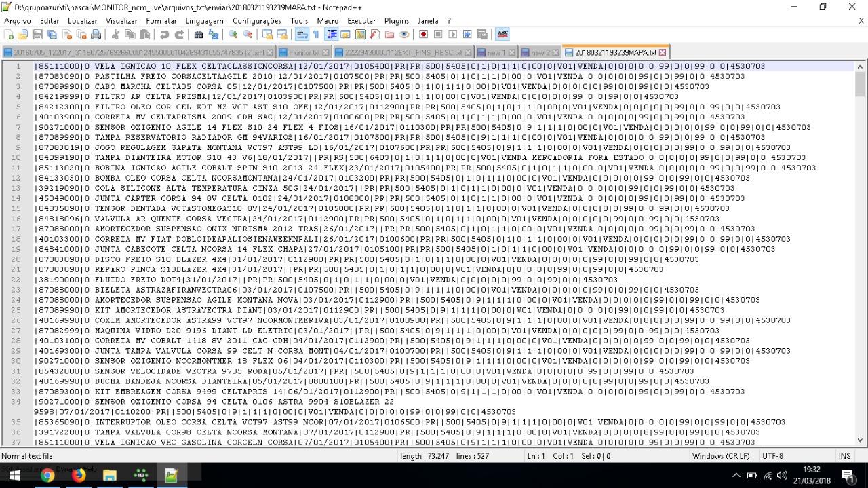Click the Zoom In magnifier icon
Screen dimensions: 868x488
click(x=233, y=35)
